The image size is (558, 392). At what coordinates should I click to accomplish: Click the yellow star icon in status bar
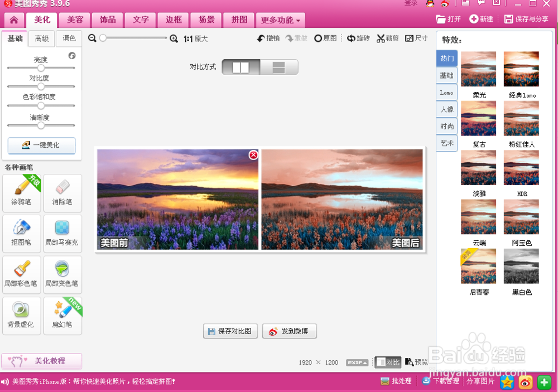(507, 383)
